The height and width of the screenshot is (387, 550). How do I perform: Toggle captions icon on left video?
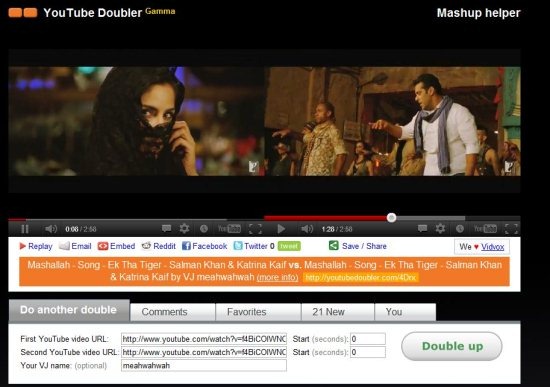[x=167, y=229]
